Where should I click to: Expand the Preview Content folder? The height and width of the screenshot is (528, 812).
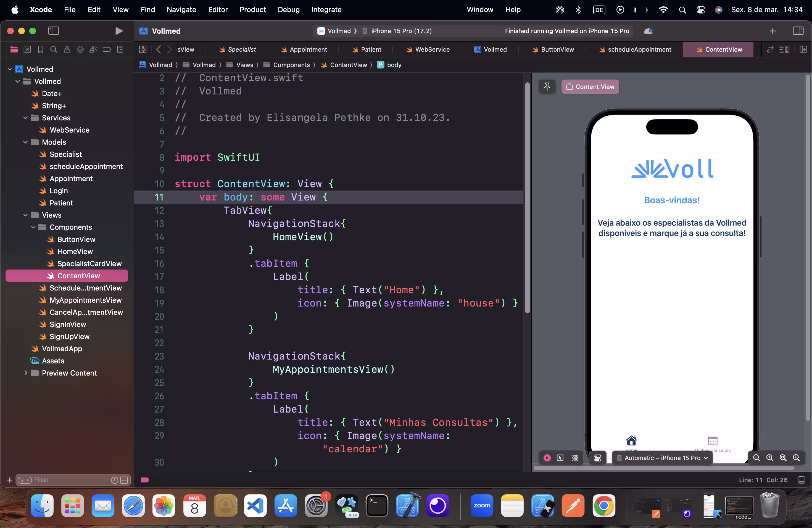pyautogui.click(x=26, y=373)
